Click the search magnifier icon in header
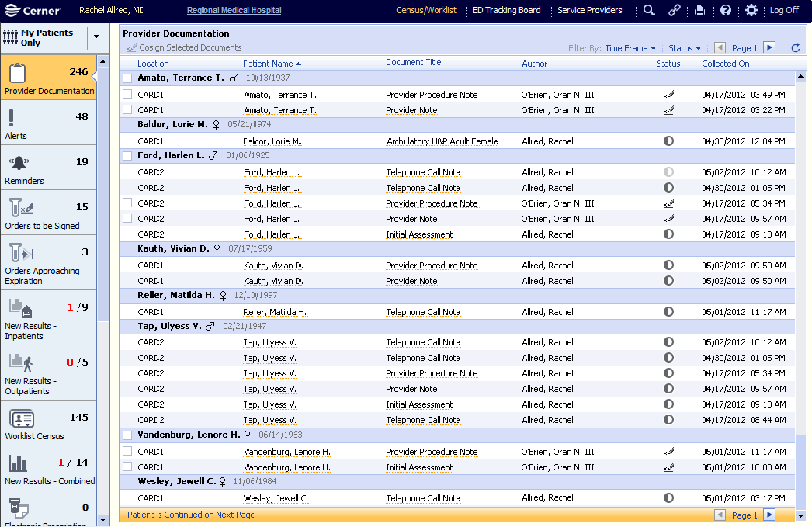Viewport: 812px width, 527px height. [x=649, y=10]
